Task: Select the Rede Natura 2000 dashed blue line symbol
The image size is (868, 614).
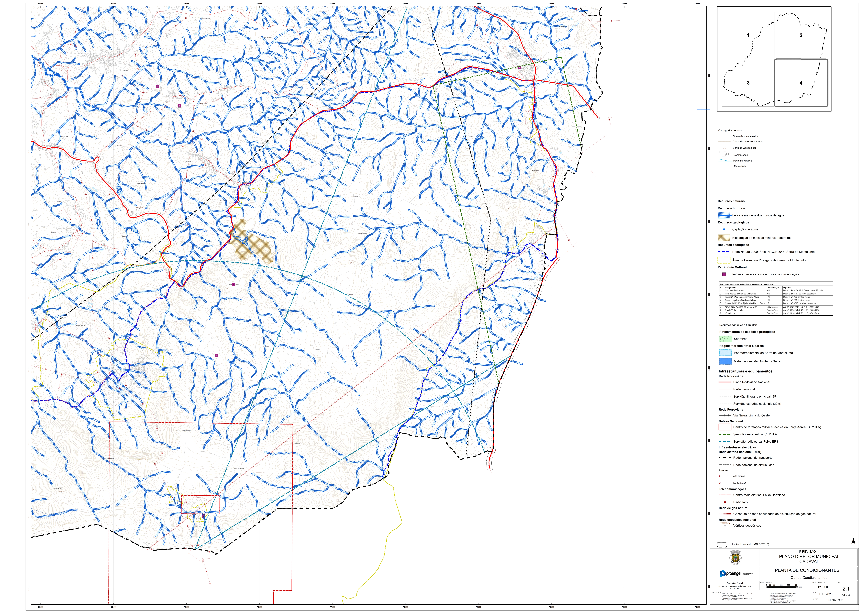Action: pyautogui.click(x=724, y=252)
